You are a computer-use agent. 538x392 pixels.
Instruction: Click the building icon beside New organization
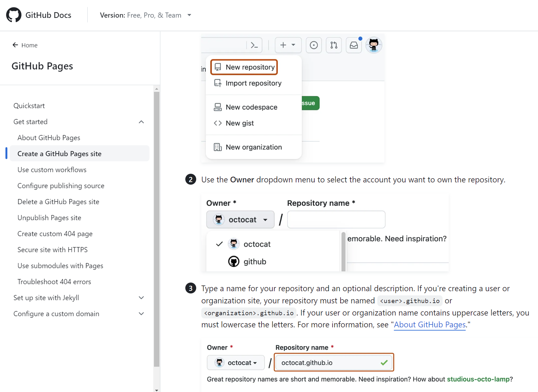click(x=218, y=147)
